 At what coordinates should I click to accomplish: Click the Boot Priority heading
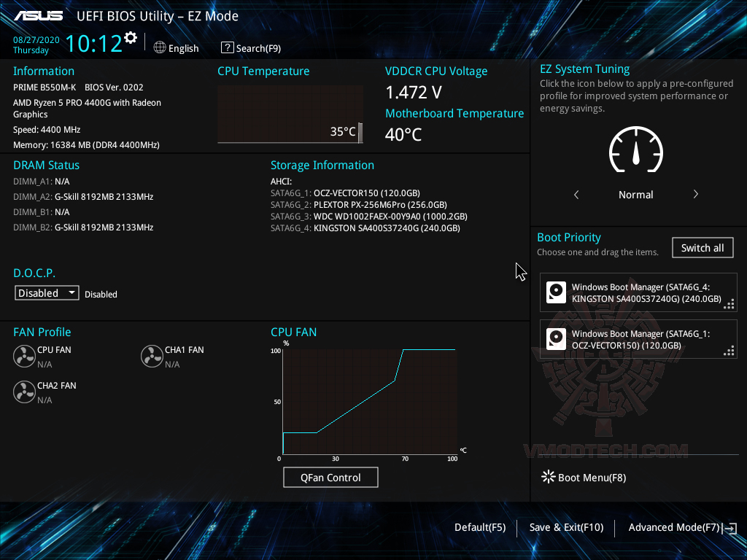[x=569, y=237]
